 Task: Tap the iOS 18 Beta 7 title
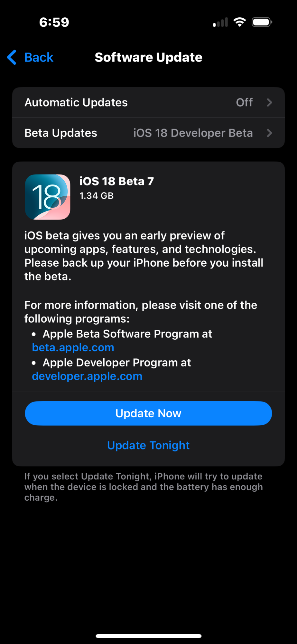point(116,181)
